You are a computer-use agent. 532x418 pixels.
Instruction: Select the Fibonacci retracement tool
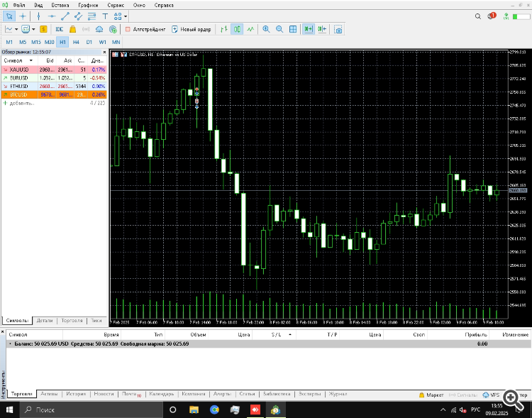(92, 16)
